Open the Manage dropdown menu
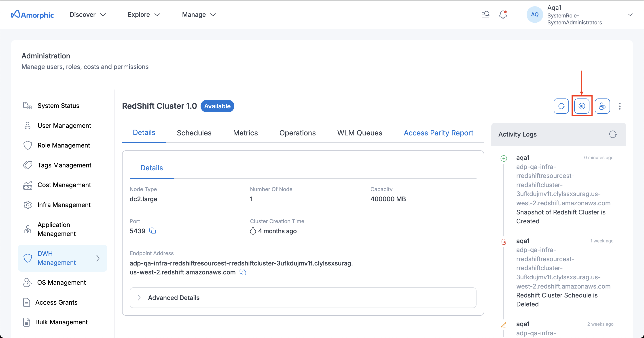 tap(199, 15)
